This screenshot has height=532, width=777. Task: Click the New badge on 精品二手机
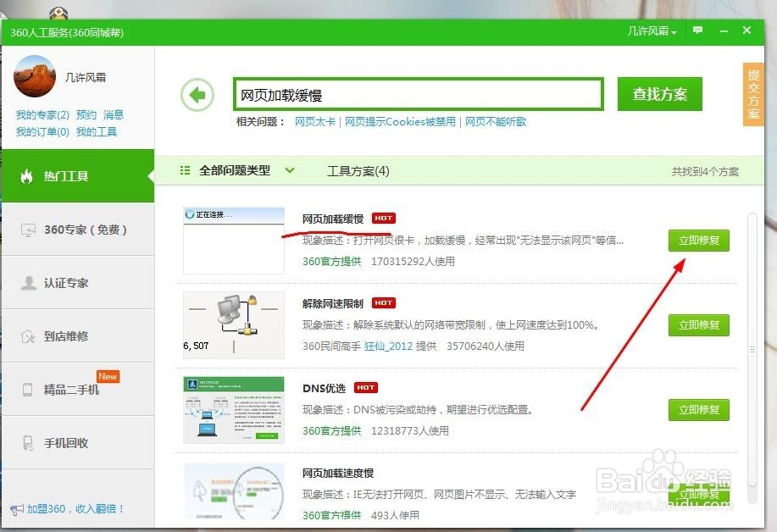[x=108, y=376]
